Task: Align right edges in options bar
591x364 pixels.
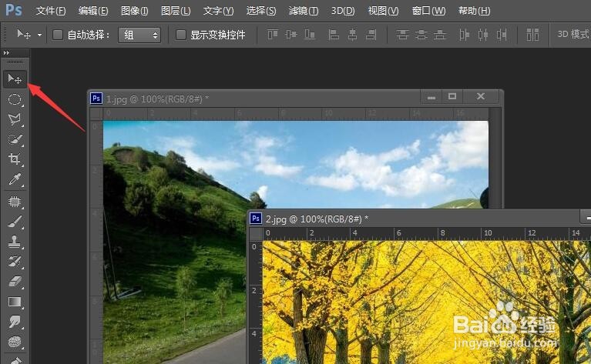Action: (x=371, y=35)
